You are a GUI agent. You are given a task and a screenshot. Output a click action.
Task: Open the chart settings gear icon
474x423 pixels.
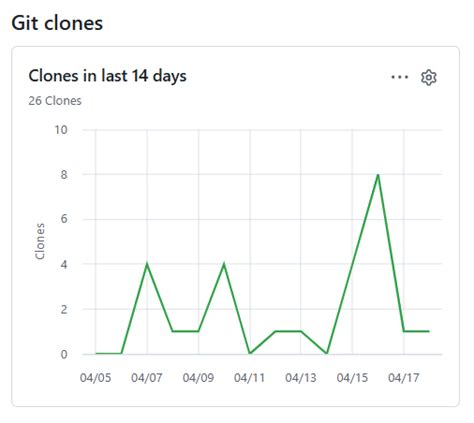pos(429,78)
